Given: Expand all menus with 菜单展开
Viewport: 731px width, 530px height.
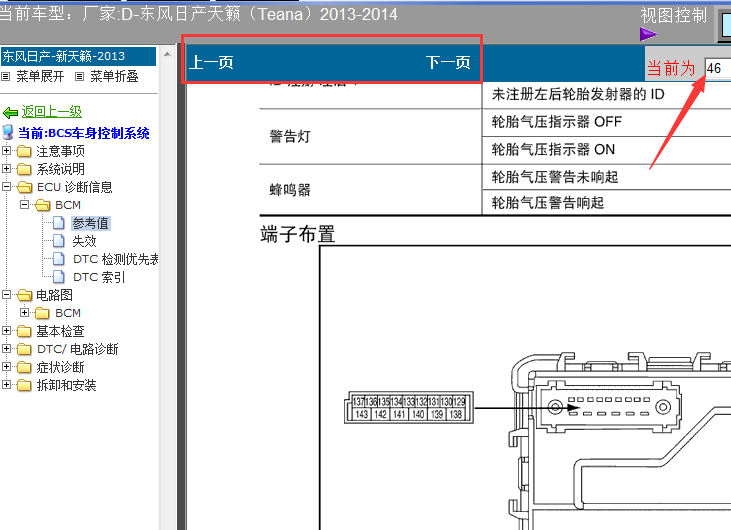Looking at the screenshot, I should tap(40, 76).
